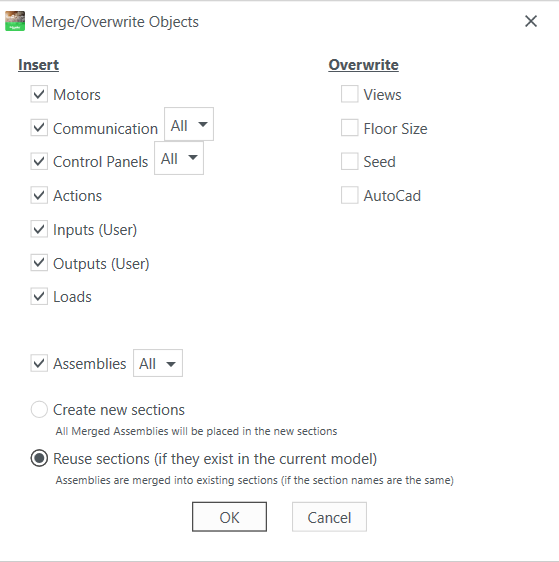Uncheck the Motors checkbox
Screen dimensions: 559x562
39,94
